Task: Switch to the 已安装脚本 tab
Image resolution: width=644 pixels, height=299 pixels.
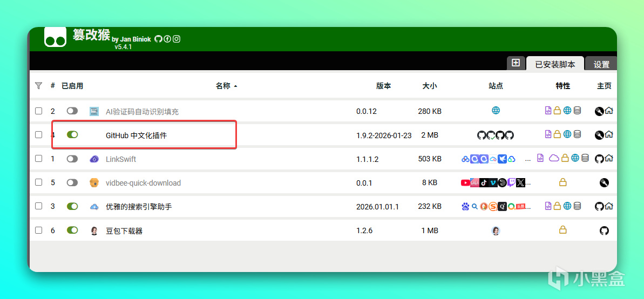Action: click(555, 64)
